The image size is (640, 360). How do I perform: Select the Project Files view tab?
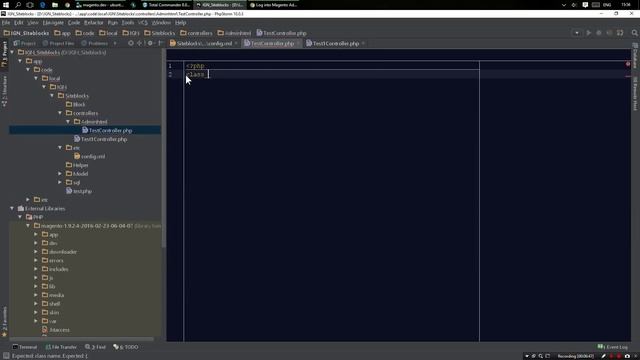pyautogui.click(x=59, y=43)
